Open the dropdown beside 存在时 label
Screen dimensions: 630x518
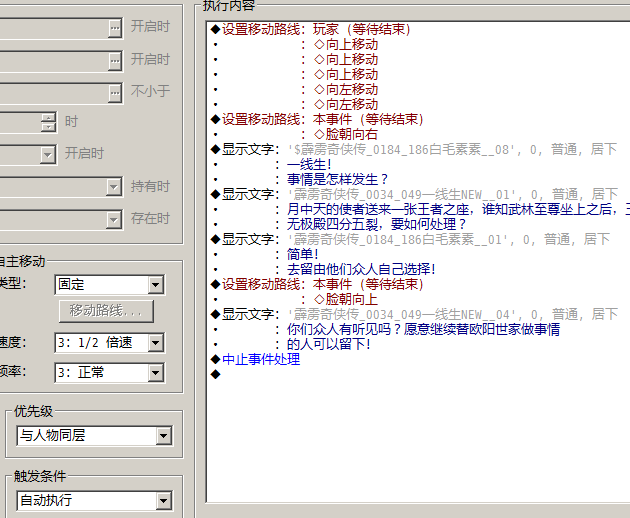point(114,219)
